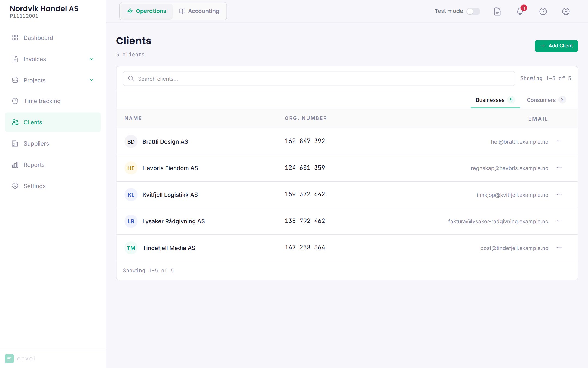Switch to the Operations tab
This screenshot has width=588, height=368.
point(146,11)
